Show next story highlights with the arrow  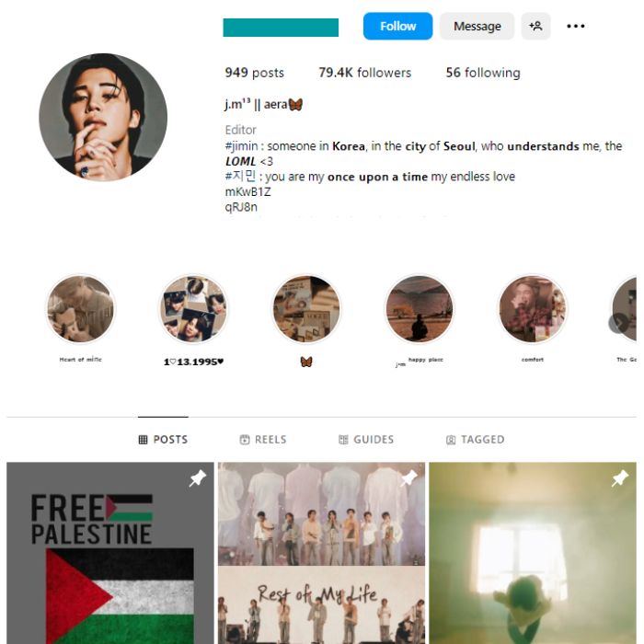[x=617, y=323]
